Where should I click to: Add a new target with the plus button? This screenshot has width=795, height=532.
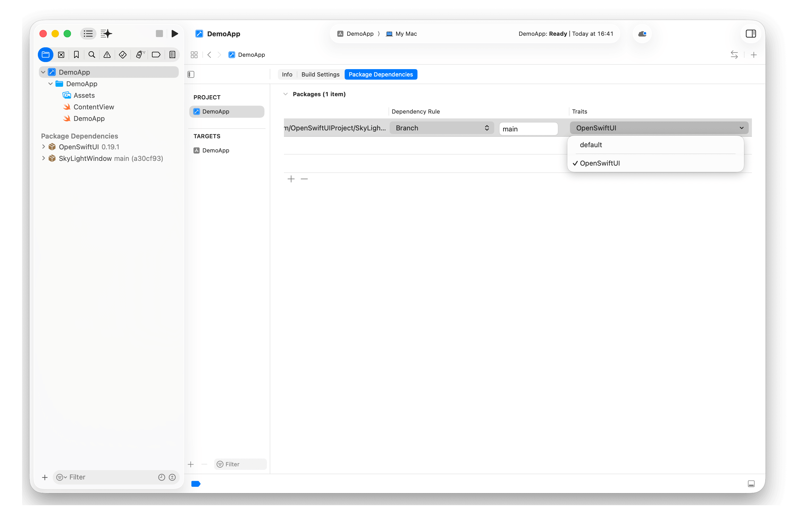pyautogui.click(x=191, y=464)
